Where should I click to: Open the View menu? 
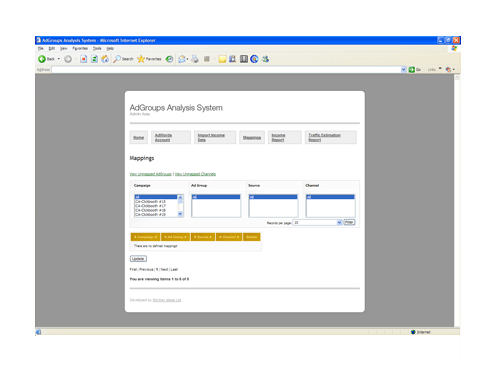point(64,49)
